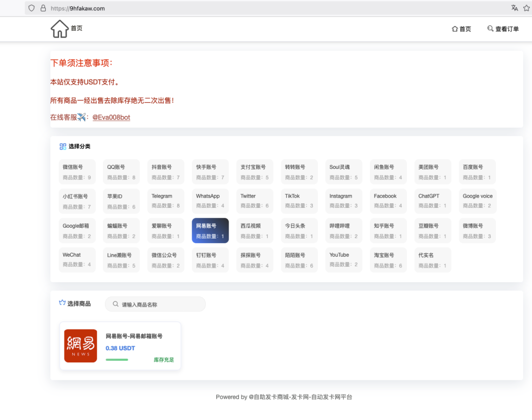This screenshot has width=532, height=420.
Task: Select the 抖音账号 category
Action: (x=166, y=172)
